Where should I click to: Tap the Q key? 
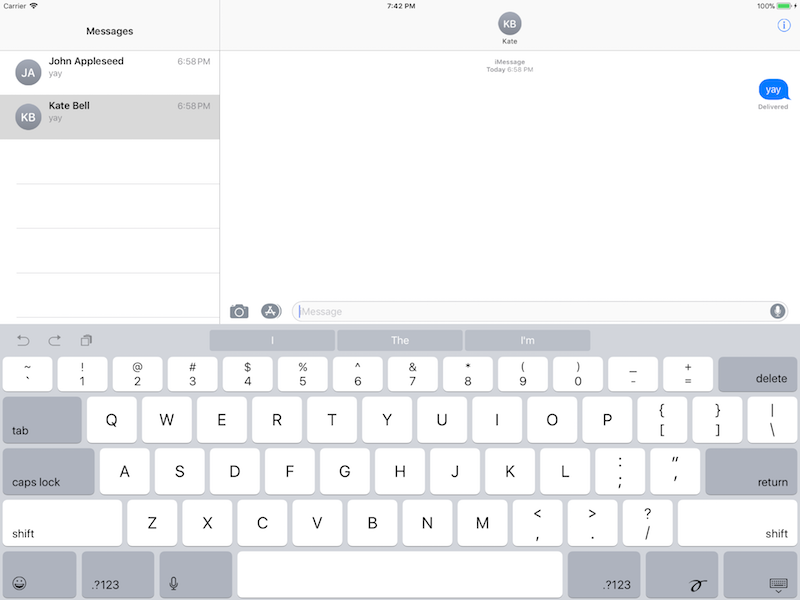coord(112,420)
